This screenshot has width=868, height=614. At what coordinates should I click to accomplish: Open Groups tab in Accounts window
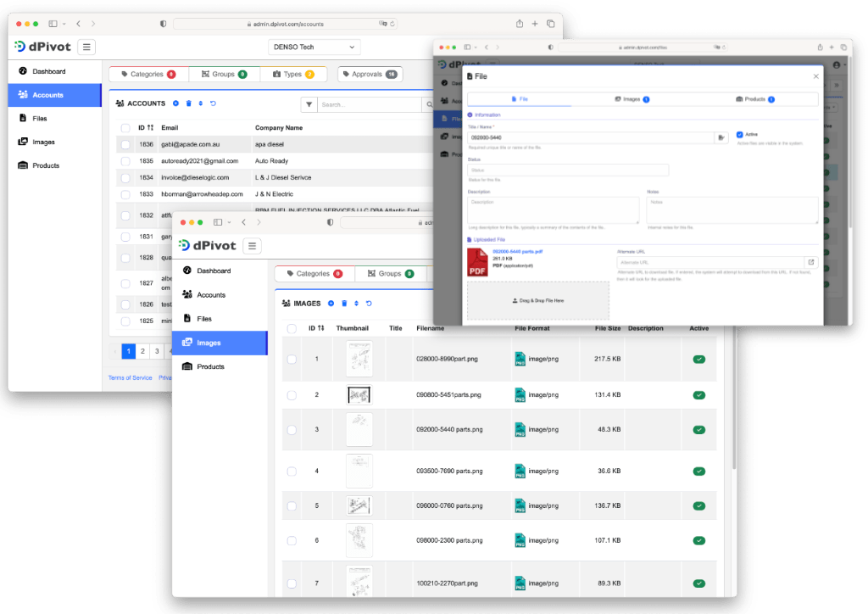coord(224,74)
